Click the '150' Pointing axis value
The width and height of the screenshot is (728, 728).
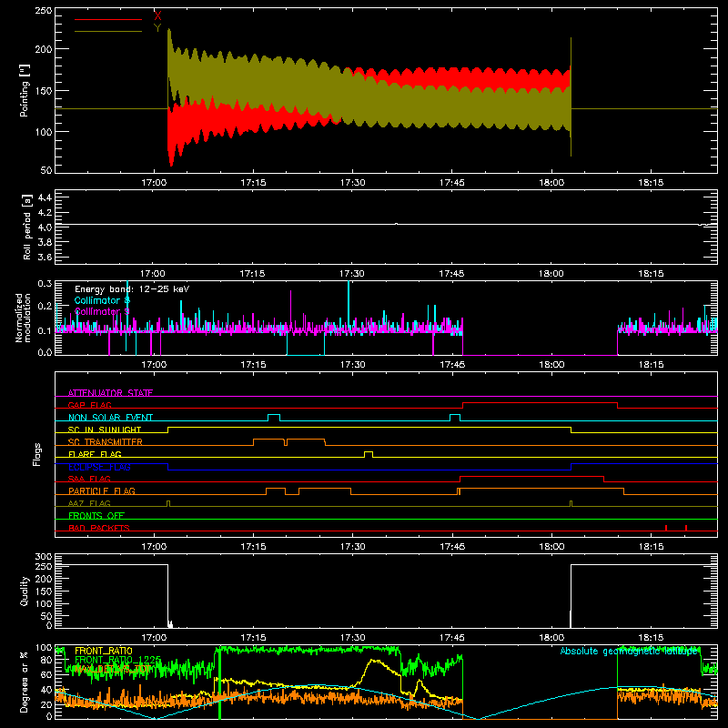tap(44, 90)
